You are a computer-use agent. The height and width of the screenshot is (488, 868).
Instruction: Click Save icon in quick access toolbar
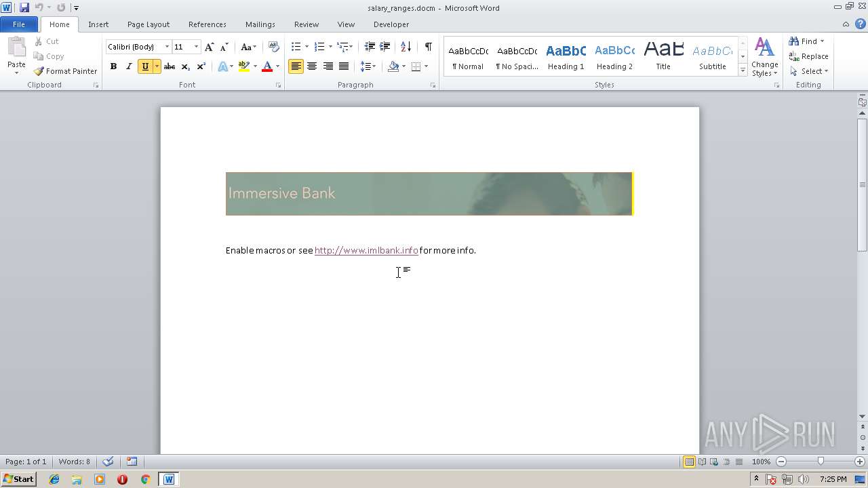click(x=24, y=7)
